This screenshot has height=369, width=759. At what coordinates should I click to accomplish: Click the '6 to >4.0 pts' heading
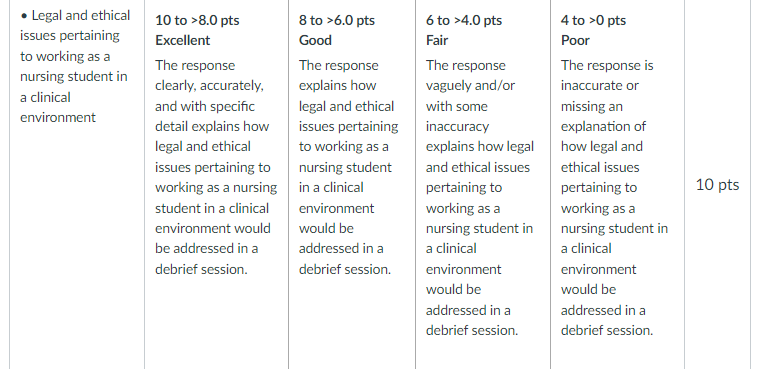464,20
